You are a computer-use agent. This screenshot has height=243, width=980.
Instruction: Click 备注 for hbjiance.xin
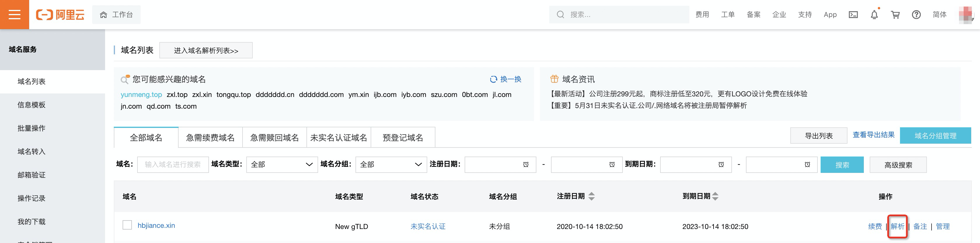coord(920,226)
